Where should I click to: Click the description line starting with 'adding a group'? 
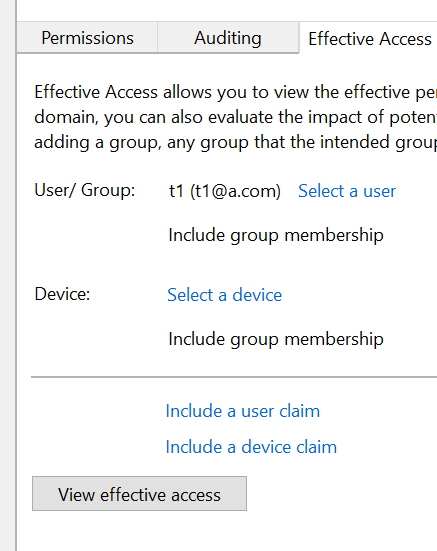click(235, 143)
